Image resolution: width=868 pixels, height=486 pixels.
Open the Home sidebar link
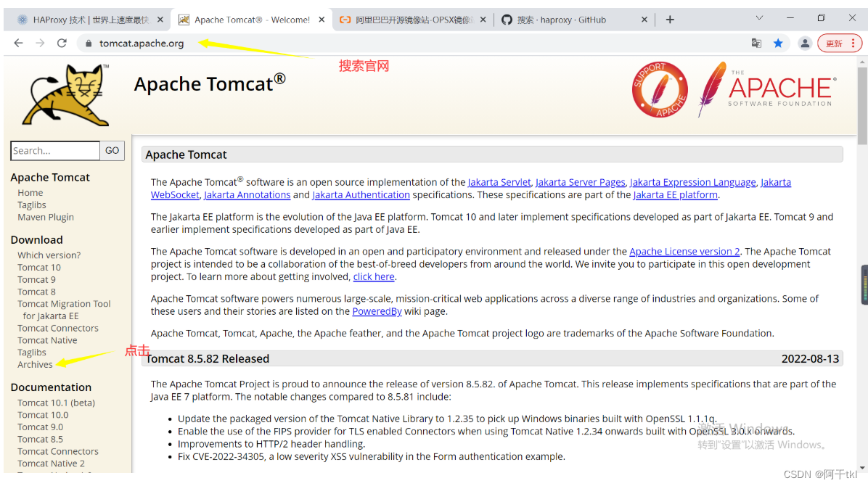pos(30,193)
